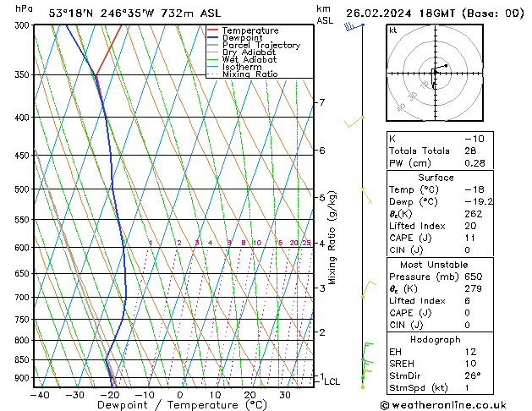This screenshot has width=532, height=411.
Task: Click the Parcel Trajectory legend entry
Action: 261,45
